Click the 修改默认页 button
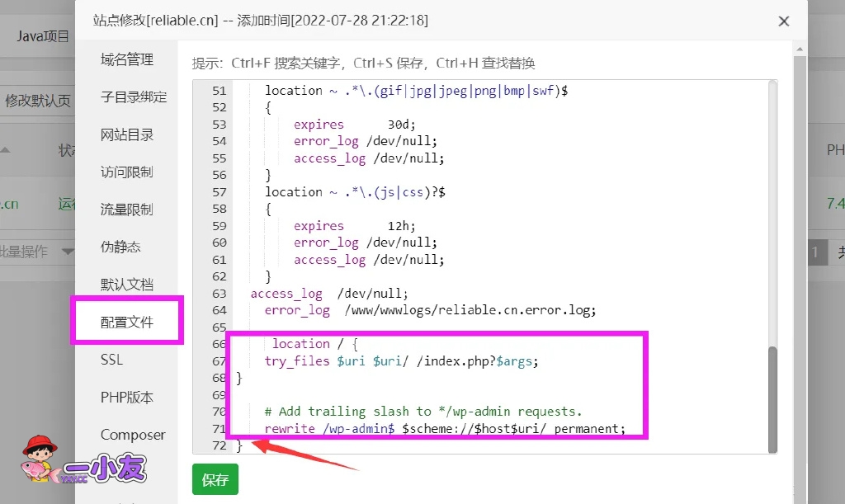Image resolution: width=845 pixels, height=504 pixels. [38, 101]
